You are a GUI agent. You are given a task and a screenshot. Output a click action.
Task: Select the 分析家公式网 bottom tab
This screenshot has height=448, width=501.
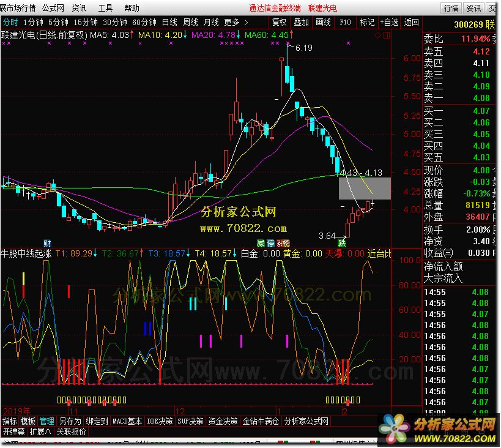[x=306, y=422]
